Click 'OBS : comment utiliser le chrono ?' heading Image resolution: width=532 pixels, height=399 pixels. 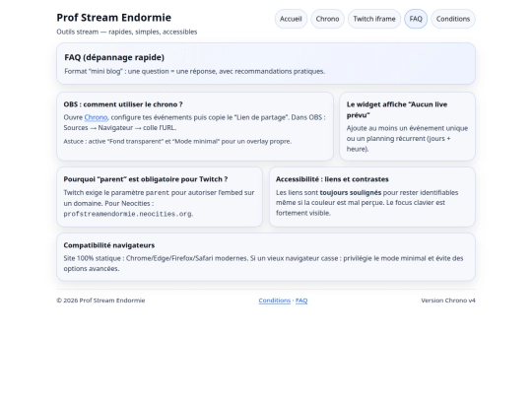(123, 104)
